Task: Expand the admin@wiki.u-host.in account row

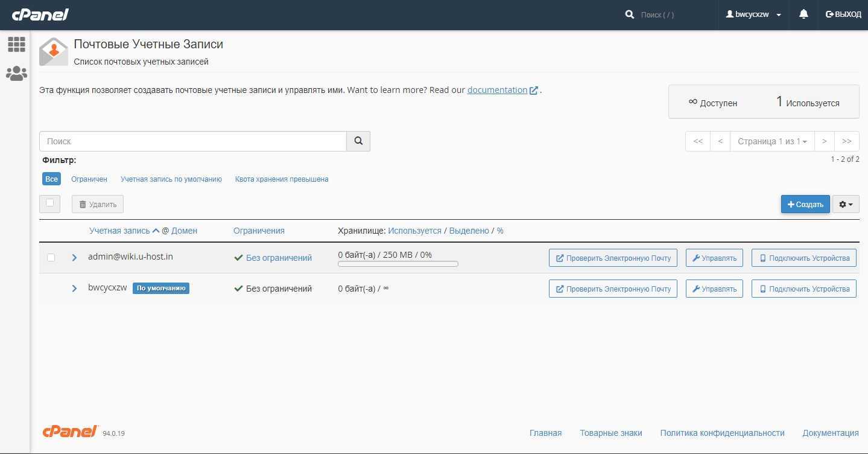Action: click(x=74, y=258)
